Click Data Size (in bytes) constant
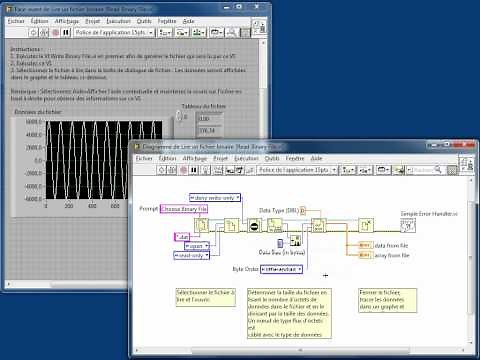 [x=280, y=243]
